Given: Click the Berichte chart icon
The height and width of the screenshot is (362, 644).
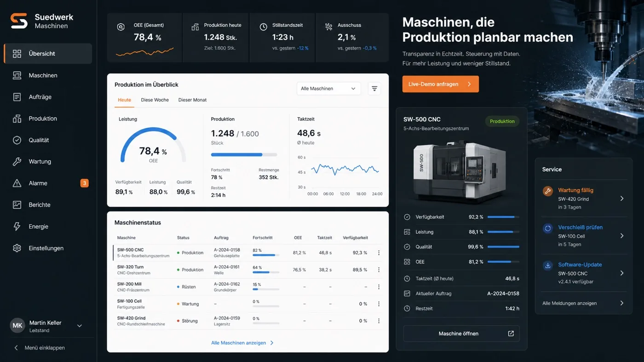Looking at the screenshot, I should pyautogui.click(x=17, y=205).
